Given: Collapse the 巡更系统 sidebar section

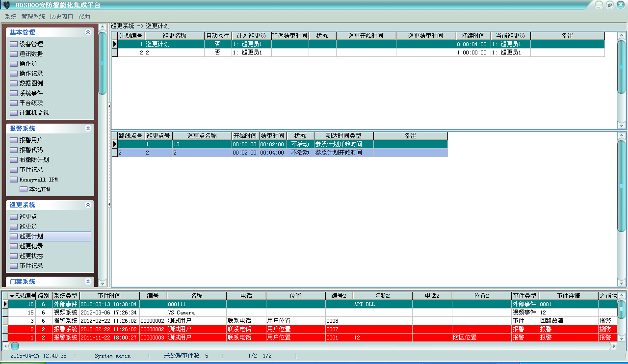Looking at the screenshot, I should (x=88, y=205).
